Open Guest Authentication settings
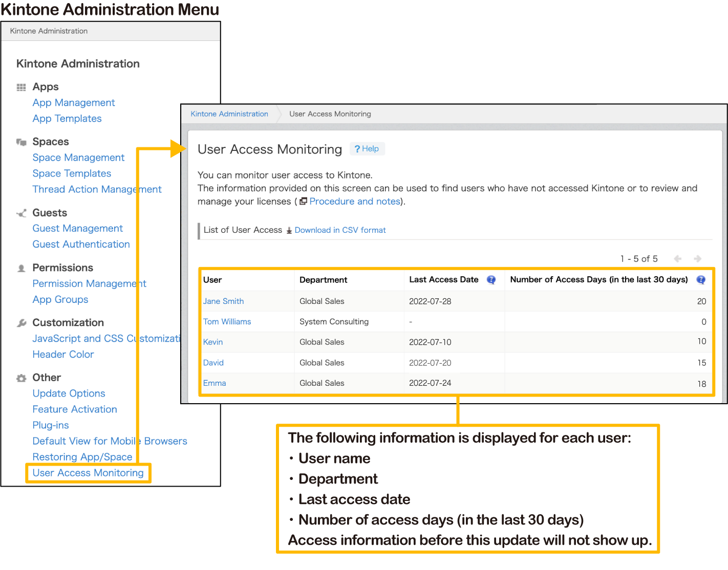The width and height of the screenshot is (728, 570). (81, 245)
